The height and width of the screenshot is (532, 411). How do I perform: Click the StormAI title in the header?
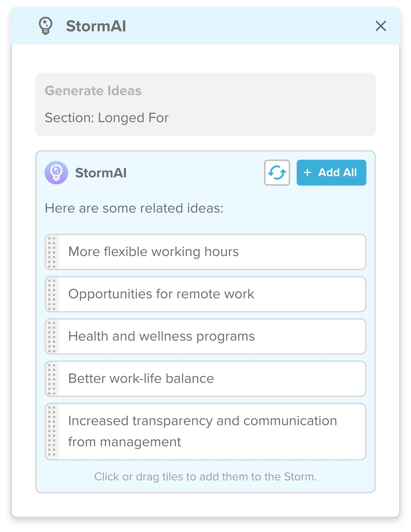[x=96, y=26]
